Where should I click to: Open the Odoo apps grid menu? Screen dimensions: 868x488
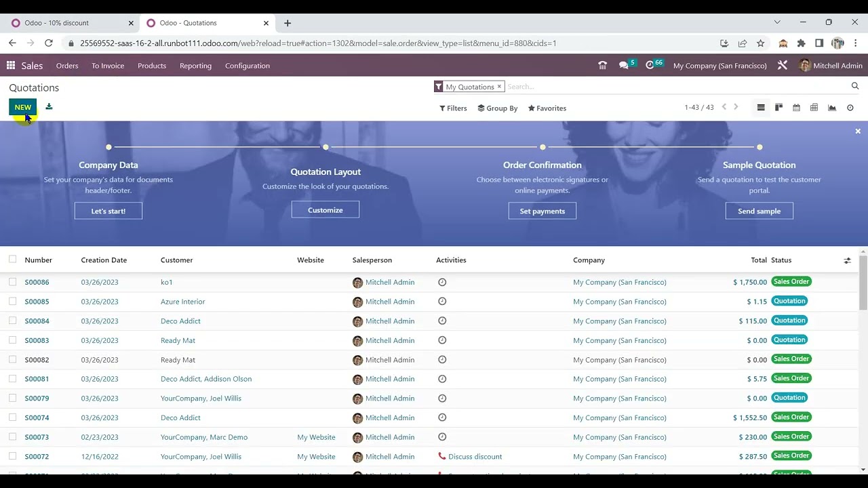[x=11, y=66]
